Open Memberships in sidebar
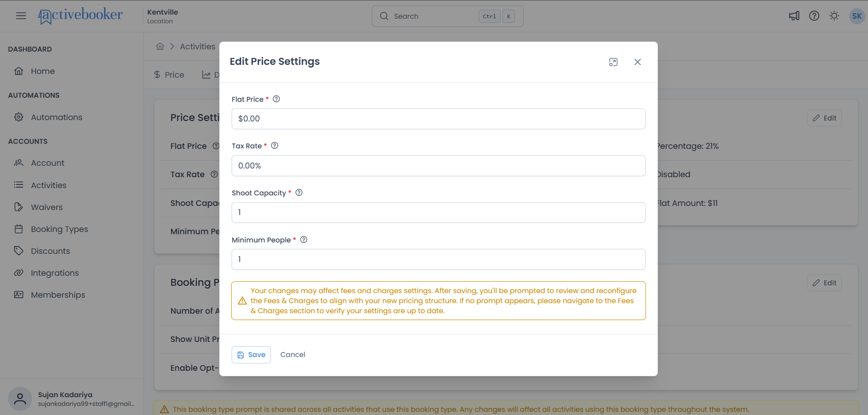 pyautogui.click(x=58, y=295)
